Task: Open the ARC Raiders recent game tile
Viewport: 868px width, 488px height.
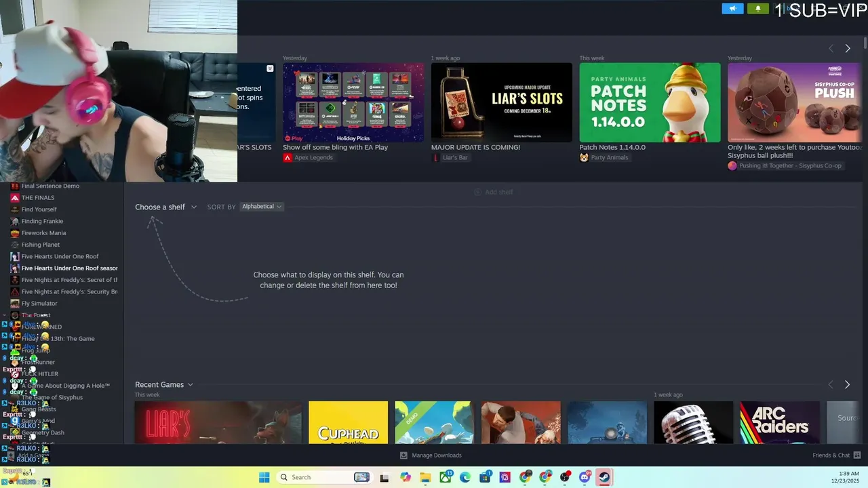Action: click(780, 422)
